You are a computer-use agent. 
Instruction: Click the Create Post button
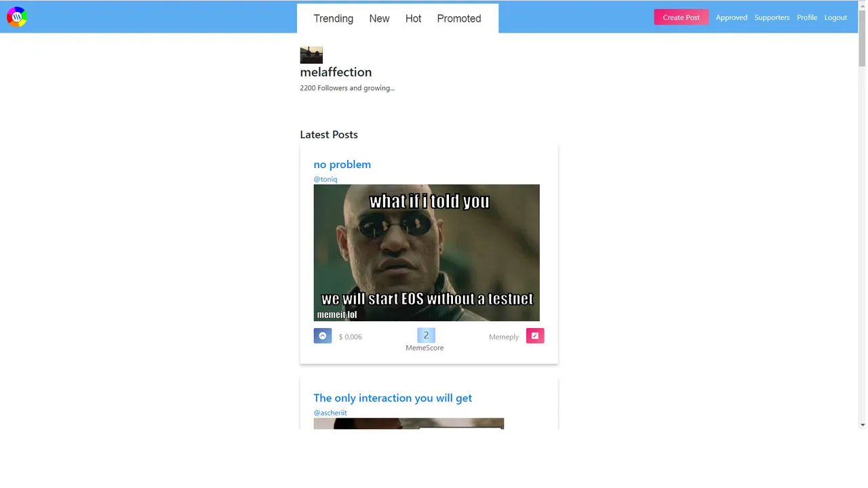pos(682,17)
